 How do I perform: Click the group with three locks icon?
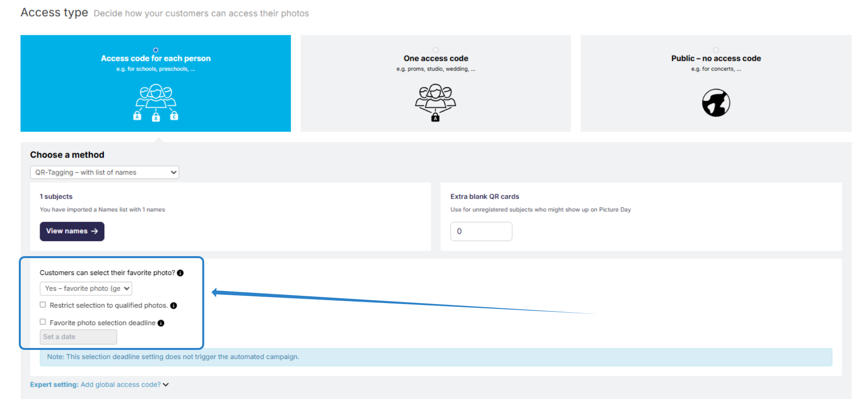(x=155, y=102)
